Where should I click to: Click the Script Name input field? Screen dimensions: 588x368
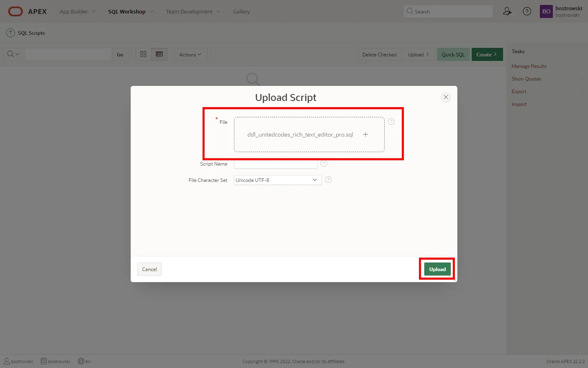click(275, 164)
